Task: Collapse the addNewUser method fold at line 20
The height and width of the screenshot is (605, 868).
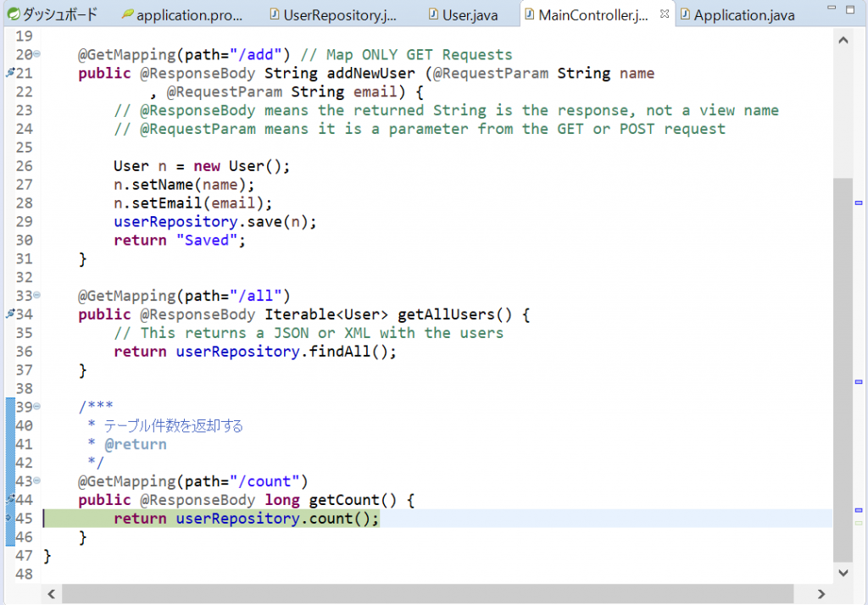Action: point(36,55)
